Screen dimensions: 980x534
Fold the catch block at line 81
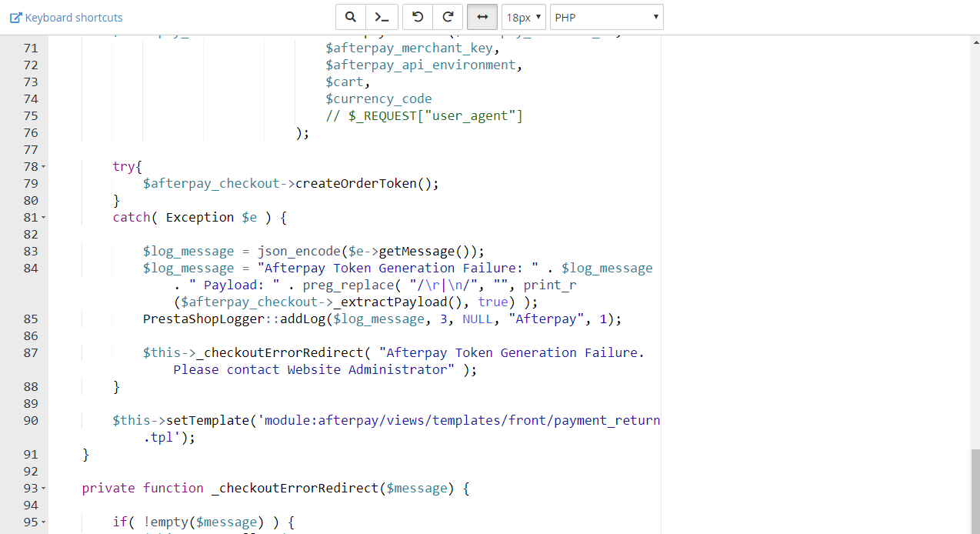coord(44,218)
